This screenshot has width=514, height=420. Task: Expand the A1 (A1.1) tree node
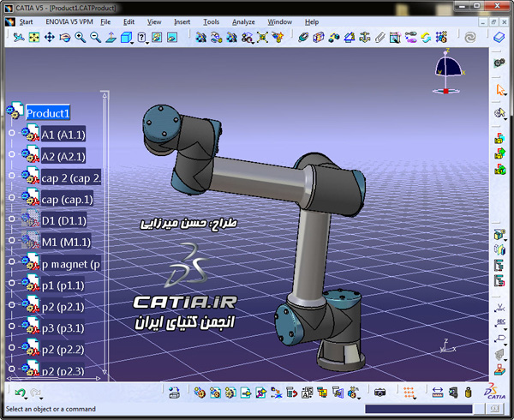(x=12, y=133)
